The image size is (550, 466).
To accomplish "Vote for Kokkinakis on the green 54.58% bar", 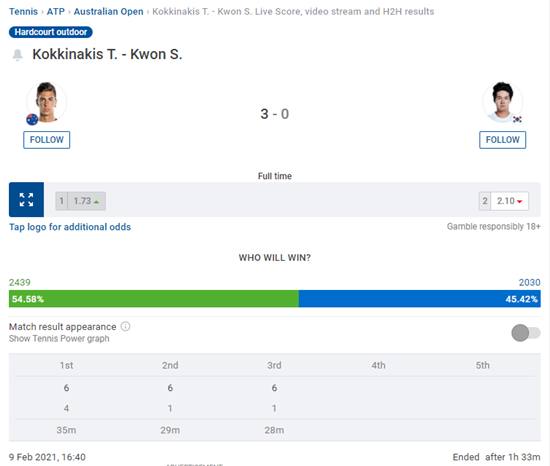I will coord(154,299).
